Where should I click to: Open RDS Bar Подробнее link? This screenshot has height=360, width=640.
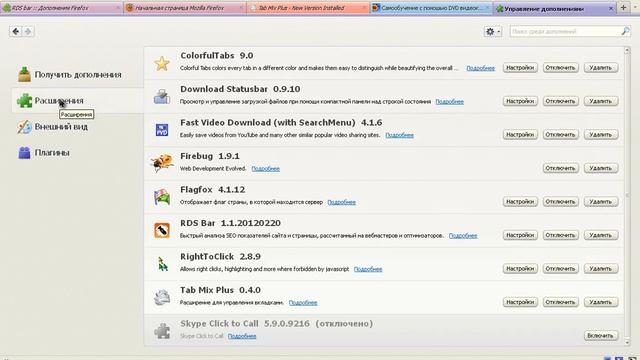tap(463, 236)
